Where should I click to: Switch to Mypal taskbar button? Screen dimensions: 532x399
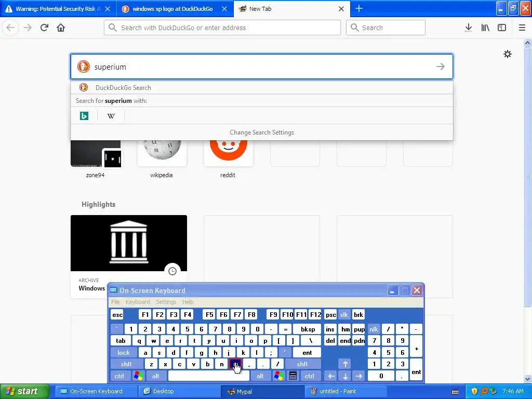click(x=262, y=391)
